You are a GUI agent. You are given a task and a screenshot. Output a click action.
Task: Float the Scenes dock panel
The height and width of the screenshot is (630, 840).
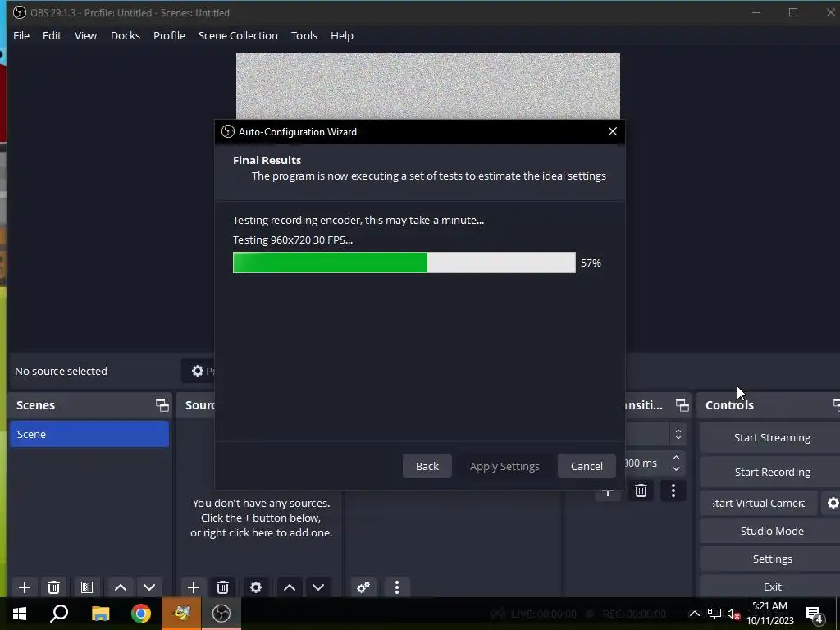pyautogui.click(x=162, y=405)
